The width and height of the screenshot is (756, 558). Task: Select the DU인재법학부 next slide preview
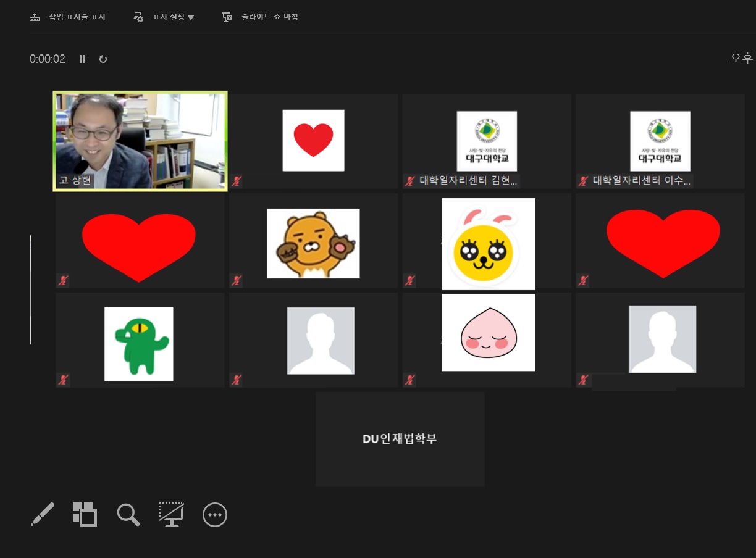pyautogui.click(x=400, y=439)
